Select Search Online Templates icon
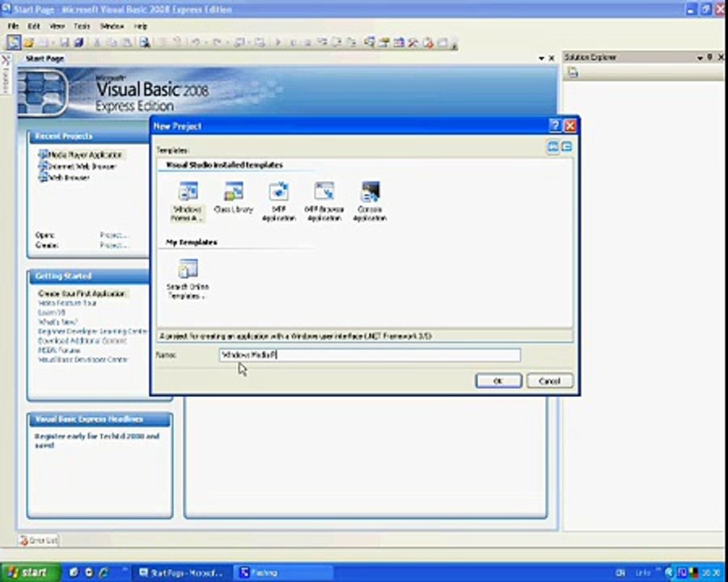Image resolution: width=728 pixels, height=582 pixels. [188, 280]
